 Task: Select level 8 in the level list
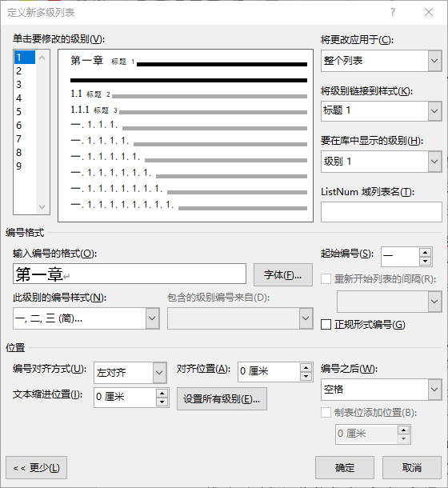pos(25,153)
